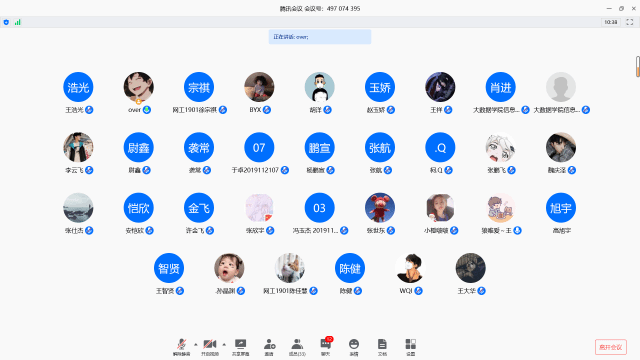The height and width of the screenshot is (360, 640).
Task: Select the 袭常 avatar
Action: pos(199,147)
